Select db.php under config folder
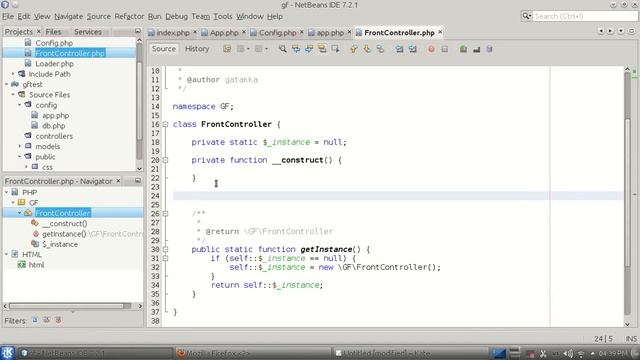640x360 pixels. click(53, 126)
